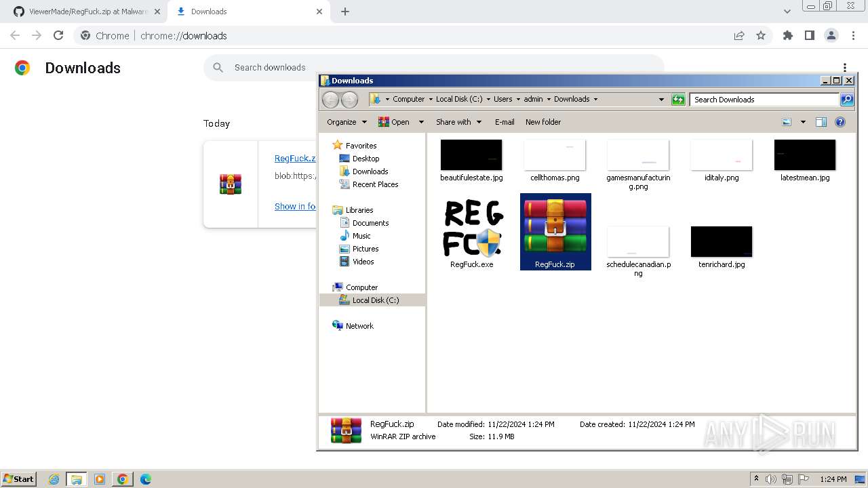Select latestmean.jpg thumbnail
The width and height of the screenshot is (868, 488).
pyautogui.click(x=805, y=155)
